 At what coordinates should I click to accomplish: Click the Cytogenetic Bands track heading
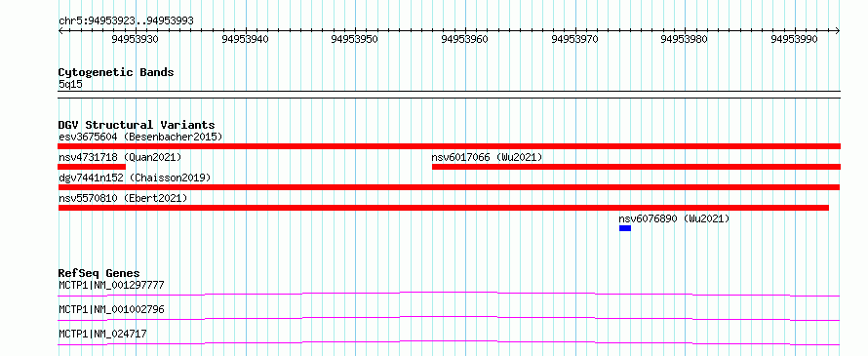[x=116, y=72]
